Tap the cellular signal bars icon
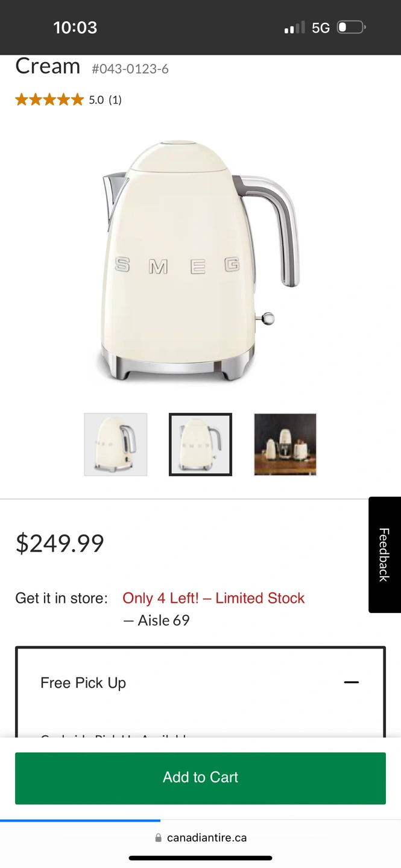The width and height of the screenshot is (401, 868). coord(295,28)
